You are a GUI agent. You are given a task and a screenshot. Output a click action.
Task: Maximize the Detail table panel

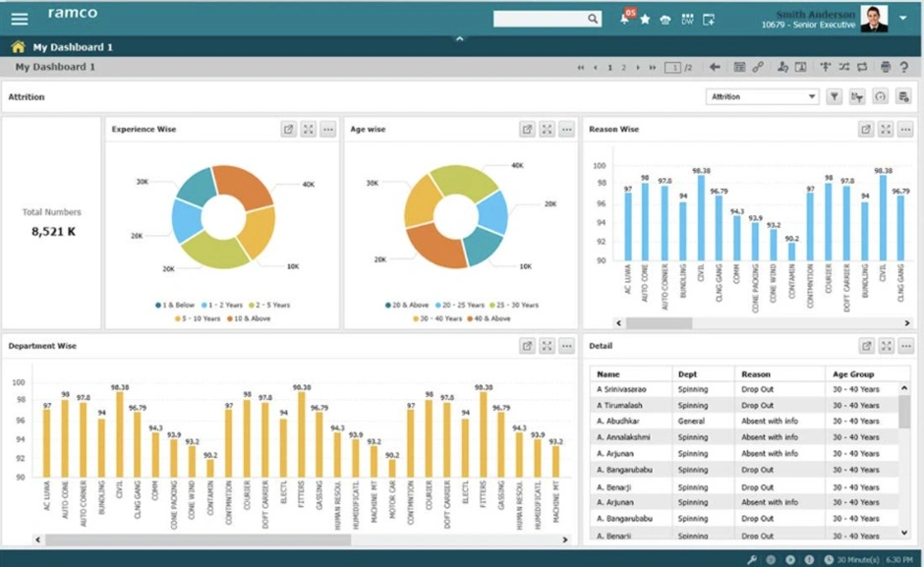tap(887, 346)
